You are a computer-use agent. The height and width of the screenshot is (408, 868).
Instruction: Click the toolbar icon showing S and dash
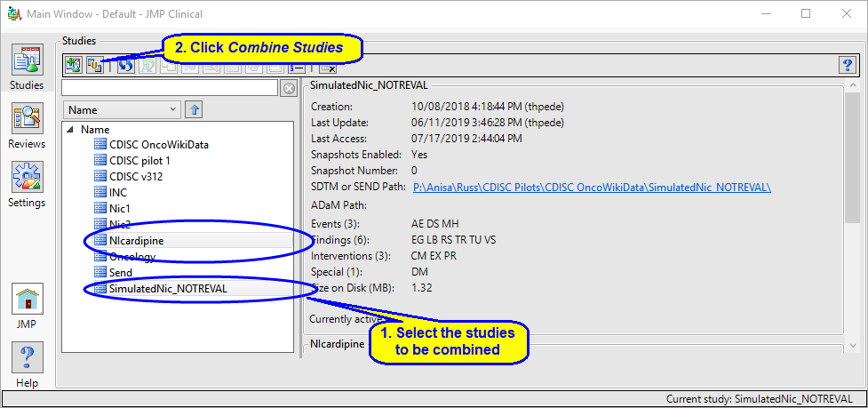[x=297, y=68]
